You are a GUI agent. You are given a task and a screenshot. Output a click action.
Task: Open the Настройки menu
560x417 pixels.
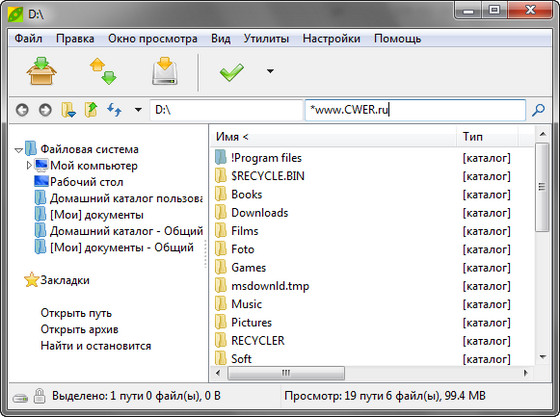pyautogui.click(x=331, y=39)
